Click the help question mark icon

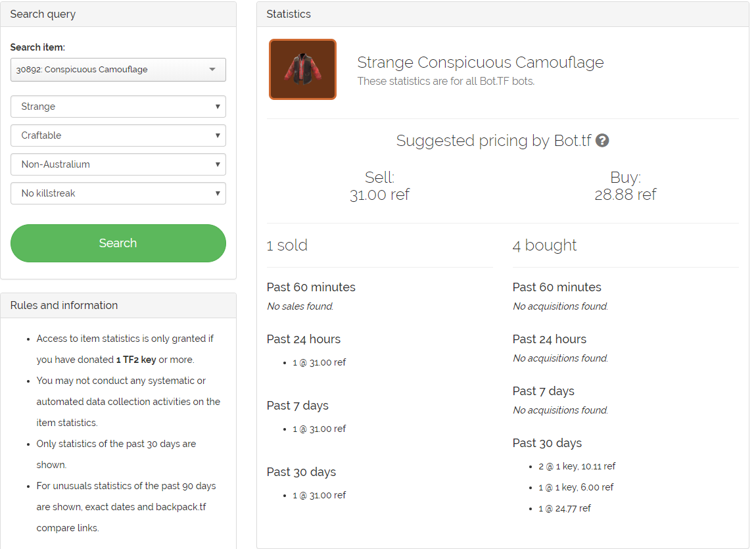(602, 141)
